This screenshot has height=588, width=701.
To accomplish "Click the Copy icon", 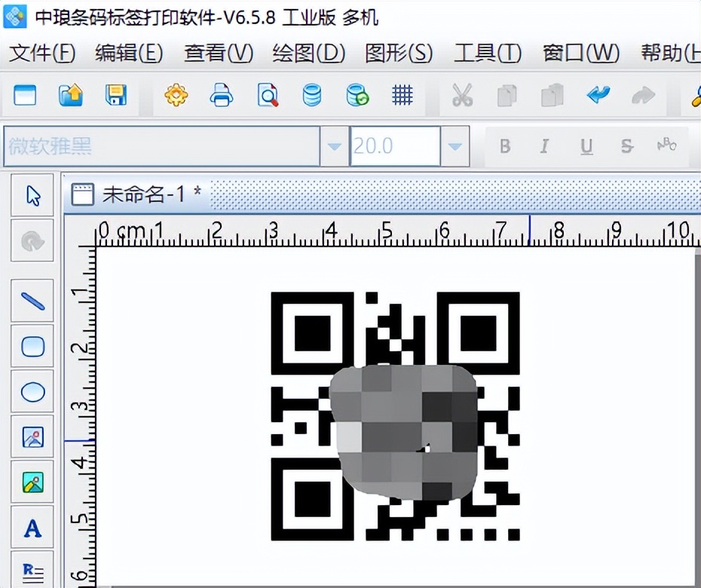I will pyautogui.click(x=507, y=95).
